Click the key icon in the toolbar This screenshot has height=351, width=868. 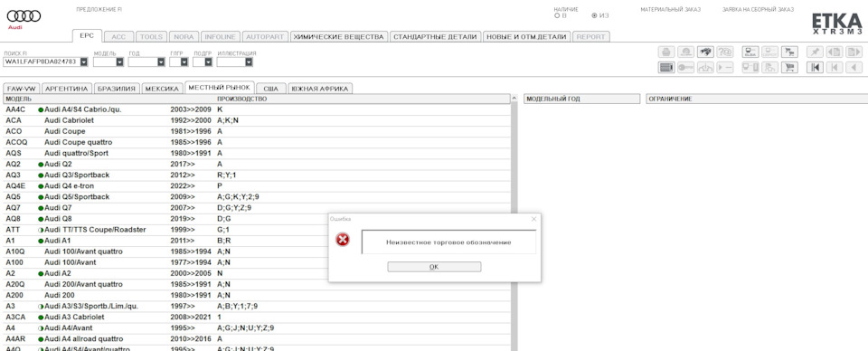pyautogui.click(x=686, y=68)
